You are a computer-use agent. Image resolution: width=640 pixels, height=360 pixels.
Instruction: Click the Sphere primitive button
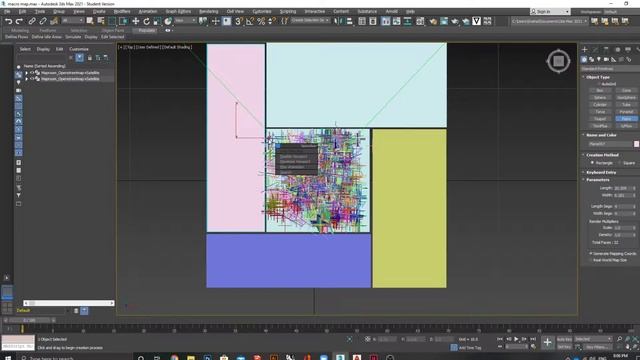pyautogui.click(x=600, y=98)
